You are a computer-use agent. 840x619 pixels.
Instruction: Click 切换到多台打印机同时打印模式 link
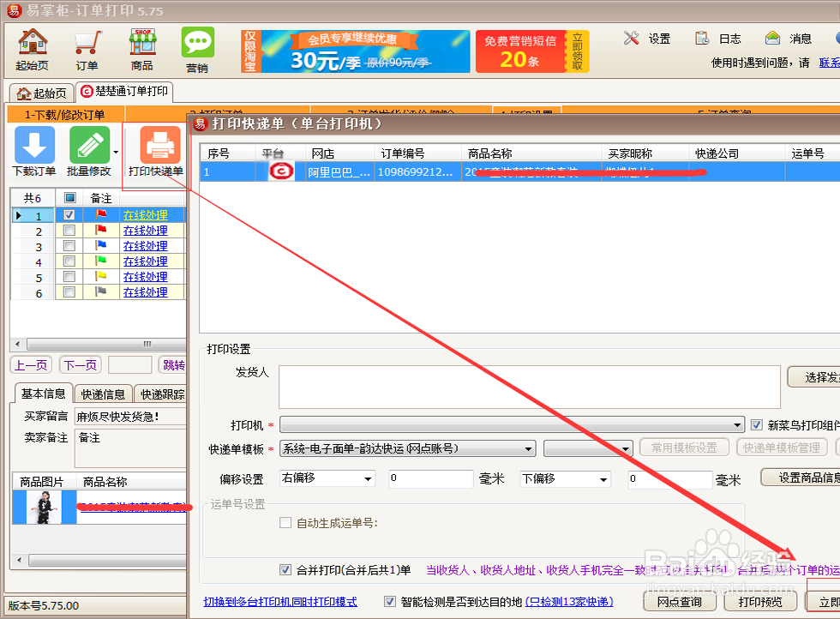(280, 602)
